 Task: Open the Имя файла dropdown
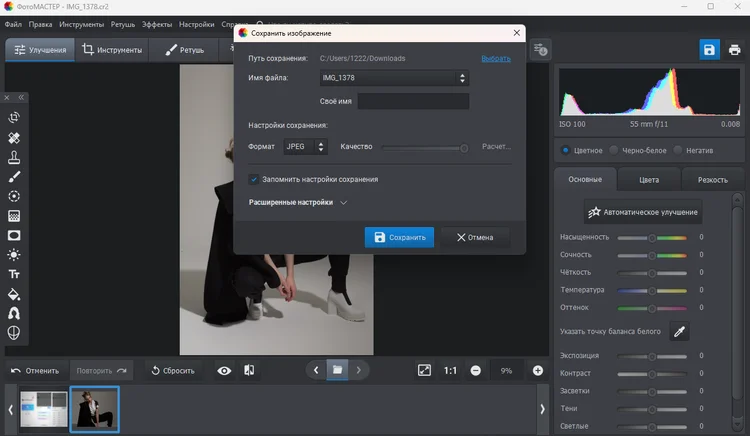point(393,78)
